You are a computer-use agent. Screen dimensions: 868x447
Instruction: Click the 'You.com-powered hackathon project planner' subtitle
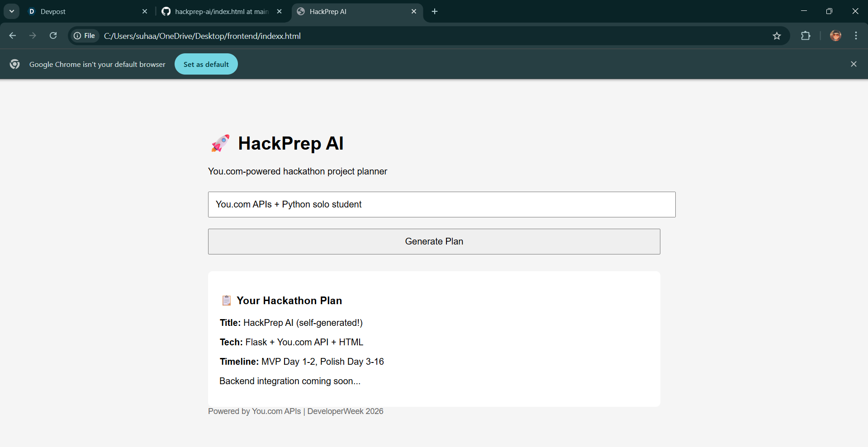(298, 171)
